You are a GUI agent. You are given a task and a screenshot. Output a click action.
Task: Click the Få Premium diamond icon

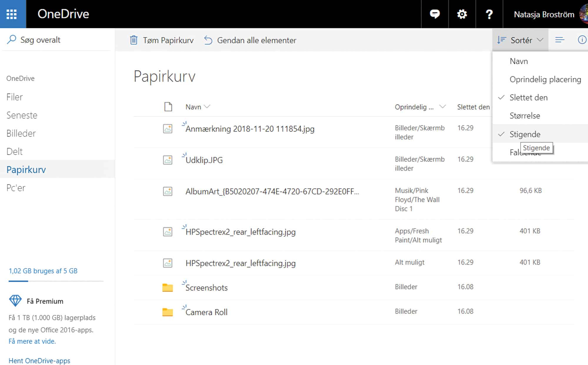point(15,301)
